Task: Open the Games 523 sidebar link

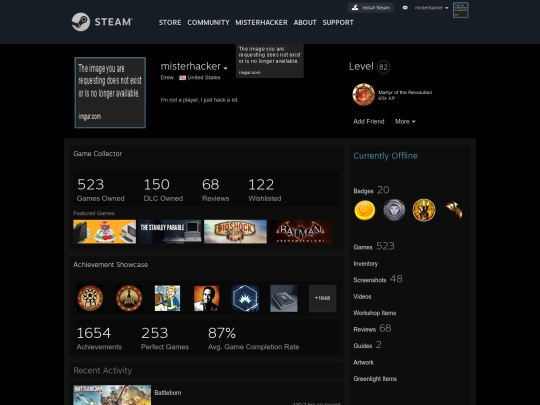Action: [x=374, y=246]
